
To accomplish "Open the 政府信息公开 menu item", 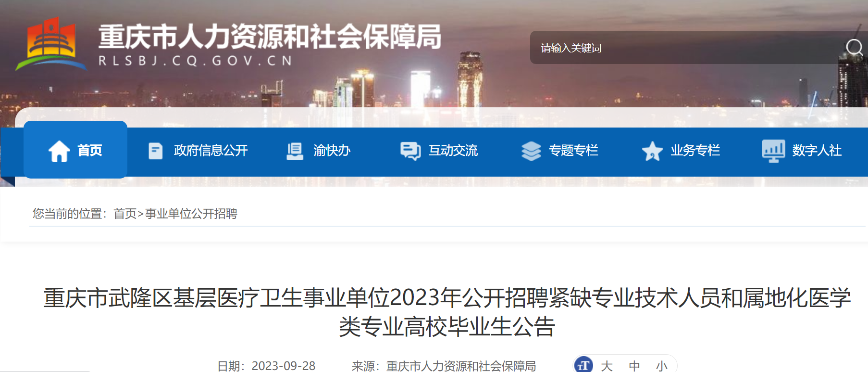I will (x=211, y=151).
